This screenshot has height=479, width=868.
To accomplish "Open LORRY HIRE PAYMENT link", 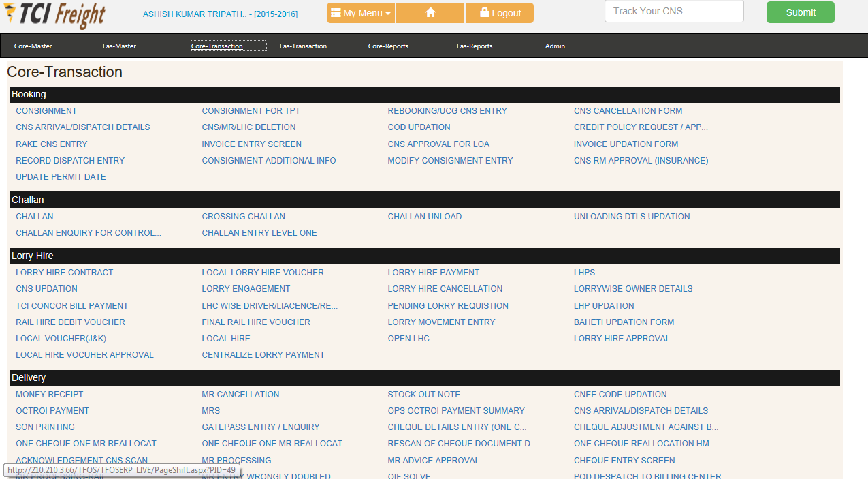I will point(434,273).
